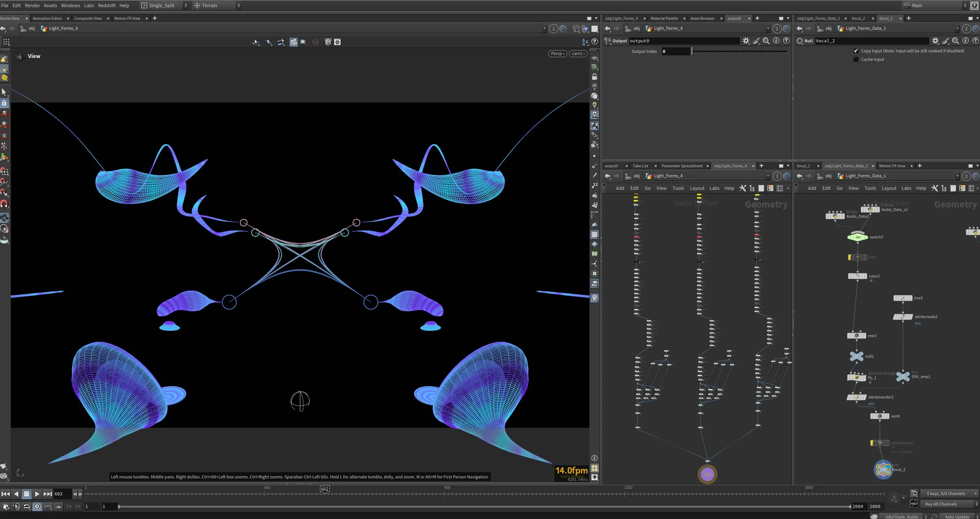Select the Vocal_2 null node in network

(x=883, y=469)
